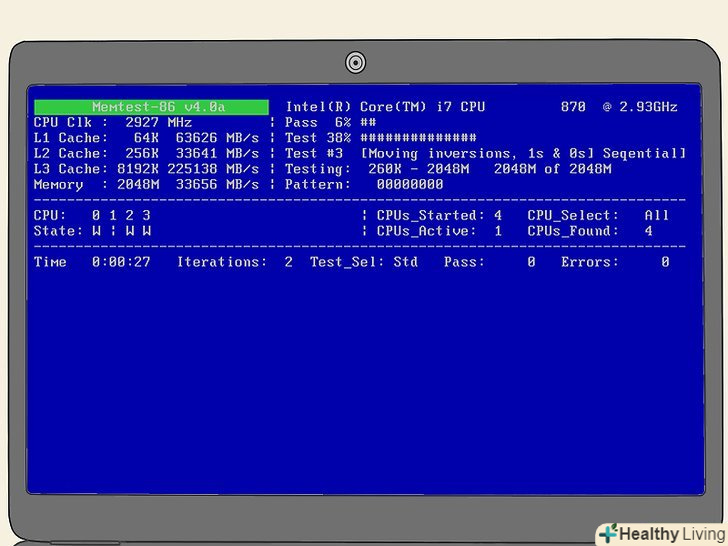The width and height of the screenshot is (728, 546).
Task: Click the L3 Cache size '8192K'
Action: coord(138,169)
